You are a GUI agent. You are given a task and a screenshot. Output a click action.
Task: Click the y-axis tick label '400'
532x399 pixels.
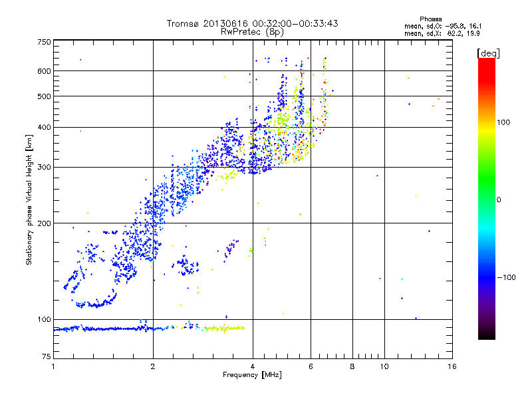pos(44,128)
